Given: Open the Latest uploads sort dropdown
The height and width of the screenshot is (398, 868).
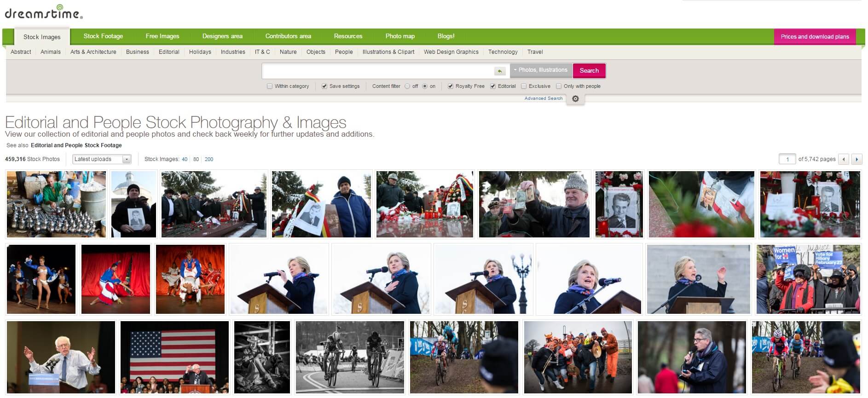Looking at the screenshot, I should [x=102, y=159].
